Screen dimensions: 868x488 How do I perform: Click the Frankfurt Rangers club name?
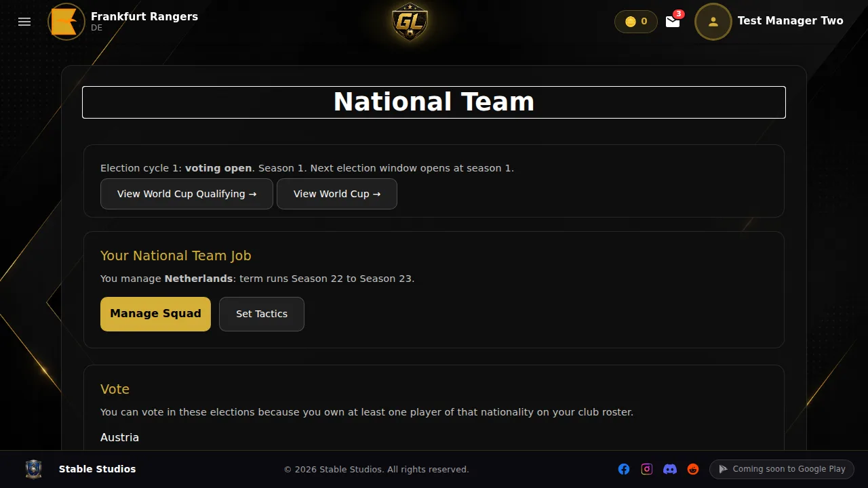click(144, 16)
